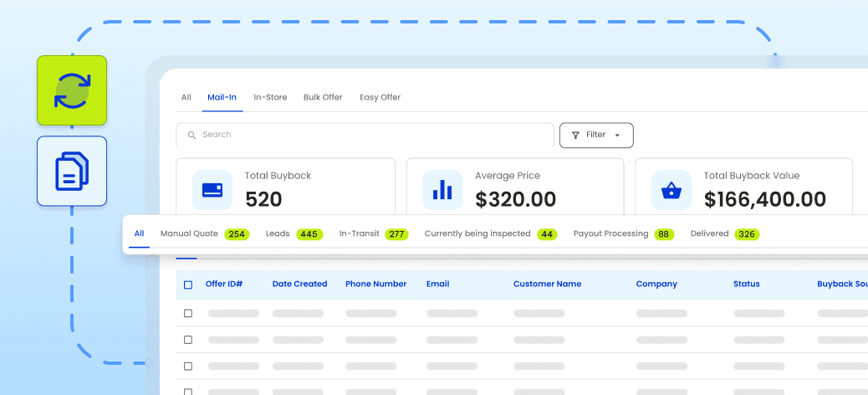Click the green sync arrows icon tile

[x=72, y=90]
